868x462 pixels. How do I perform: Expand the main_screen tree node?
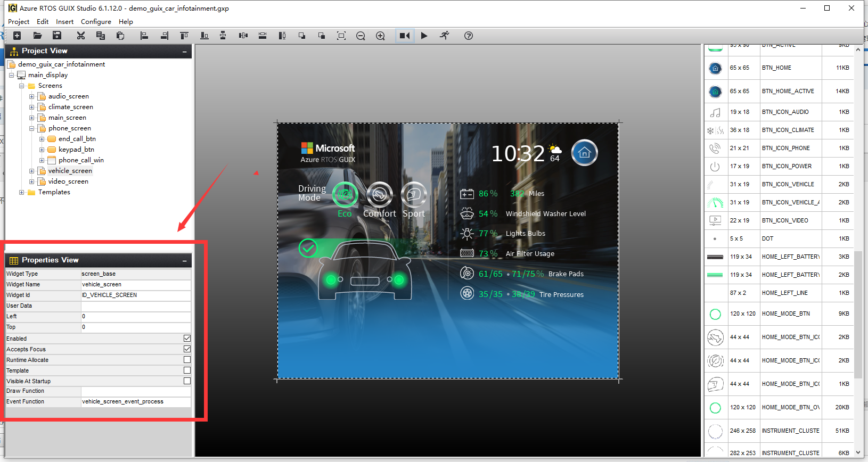coord(31,118)
